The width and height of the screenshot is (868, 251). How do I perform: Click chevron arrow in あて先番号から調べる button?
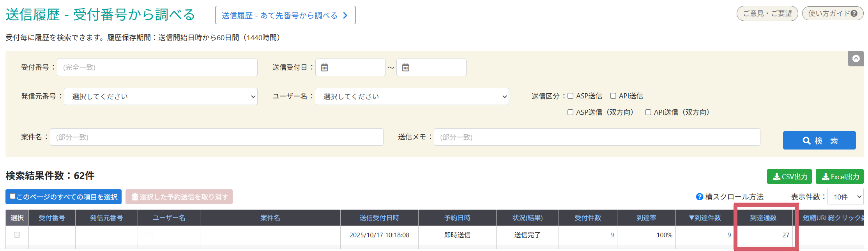[345, 15]
